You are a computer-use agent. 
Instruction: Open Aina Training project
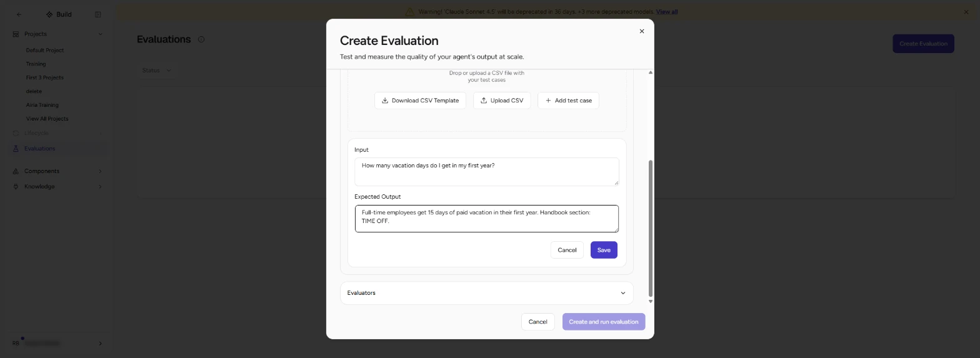(42, 105)
